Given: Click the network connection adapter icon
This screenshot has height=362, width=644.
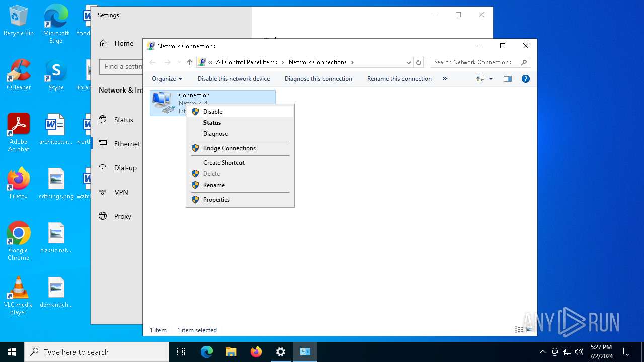Looking at the screenshot, I should 164,103.
